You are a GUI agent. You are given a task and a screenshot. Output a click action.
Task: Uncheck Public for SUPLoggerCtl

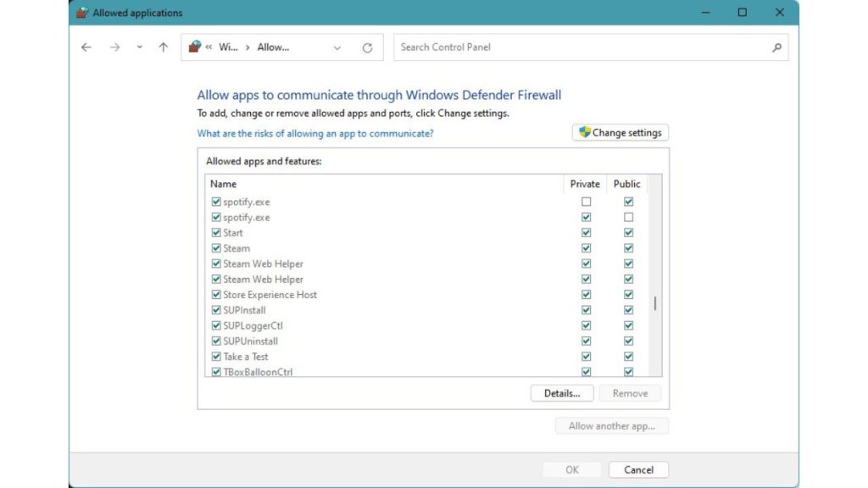tap(628, 326)
